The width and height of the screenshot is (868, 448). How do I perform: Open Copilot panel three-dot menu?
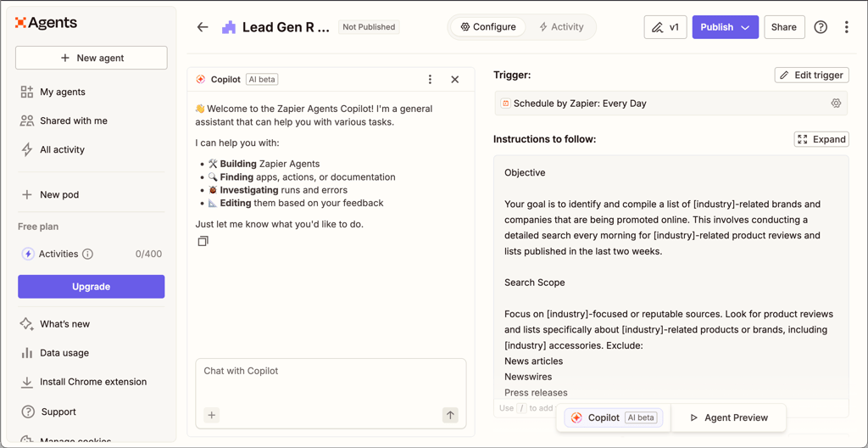(430, 79)
